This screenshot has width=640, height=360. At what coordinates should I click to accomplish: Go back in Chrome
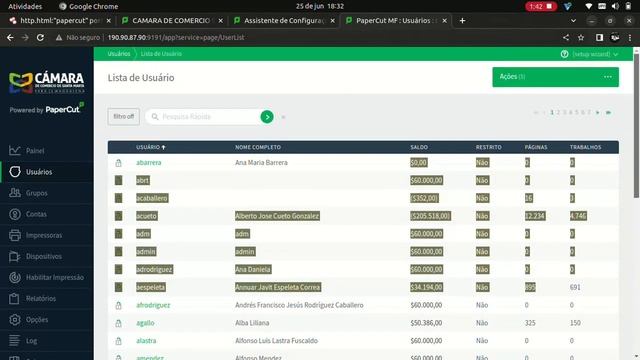10,38
